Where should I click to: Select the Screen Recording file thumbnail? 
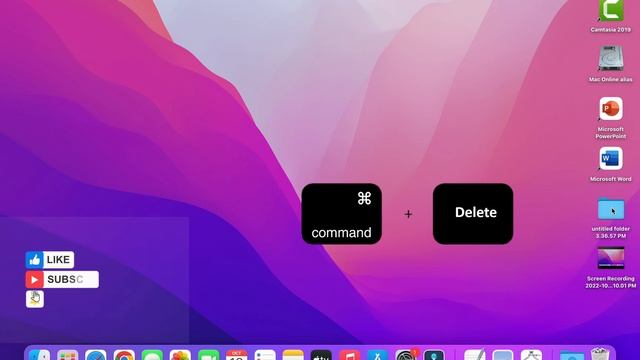611,258
